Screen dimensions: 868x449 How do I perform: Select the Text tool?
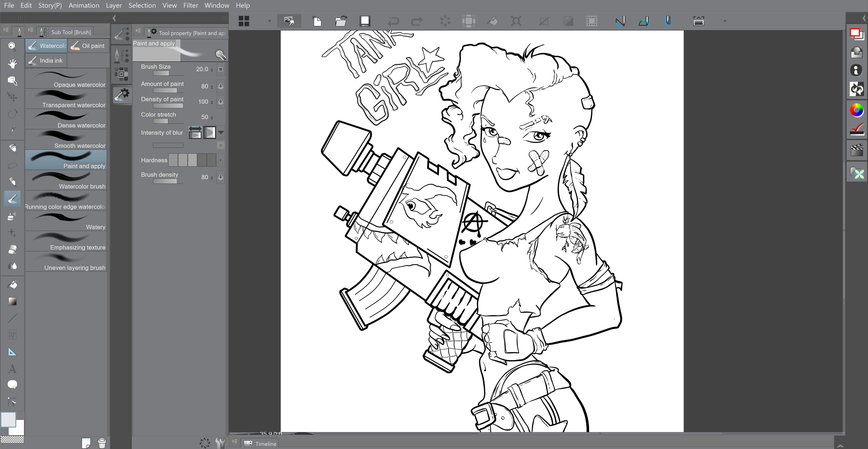(x=12, y=369)
